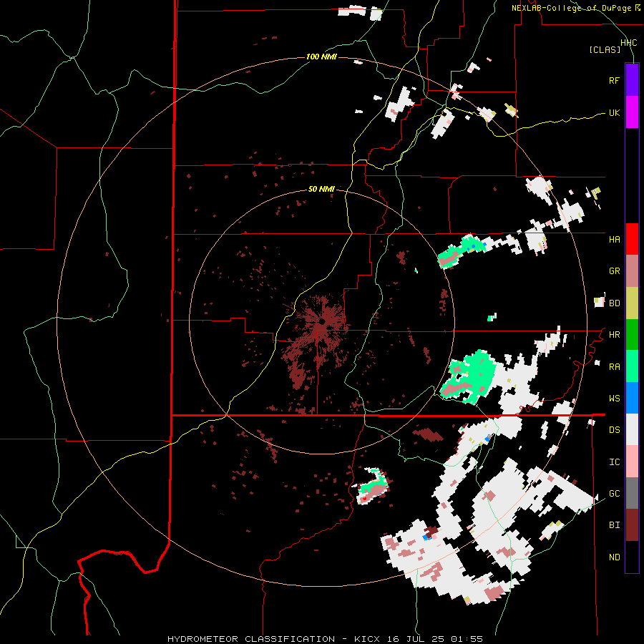The width and height of the screenshot is (644, 644).
Task: Click the RF legend label
Action: click(614, 80)
